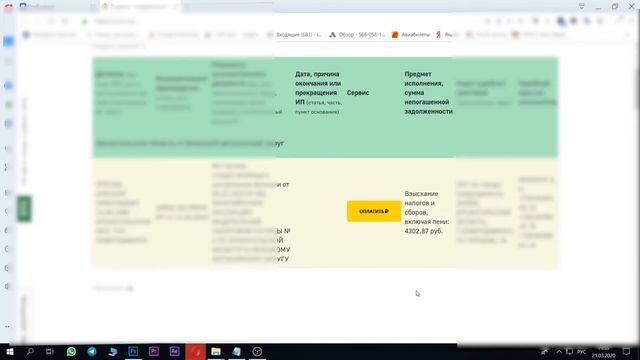Open the Yandex Я bookmark
Image resolution: width=640 pixels, height=360 pixels.
pos(443,35)
